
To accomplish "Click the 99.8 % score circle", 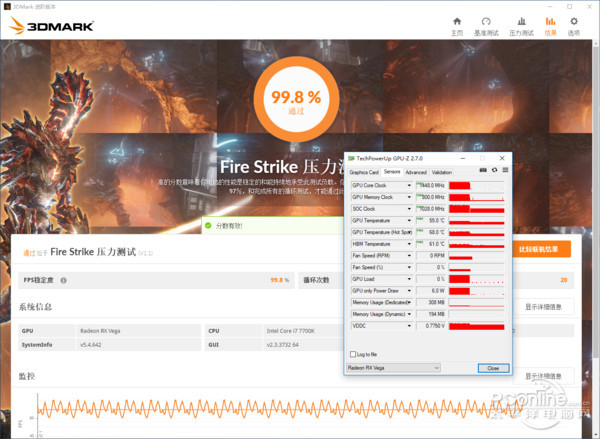I will coord(296,99).
